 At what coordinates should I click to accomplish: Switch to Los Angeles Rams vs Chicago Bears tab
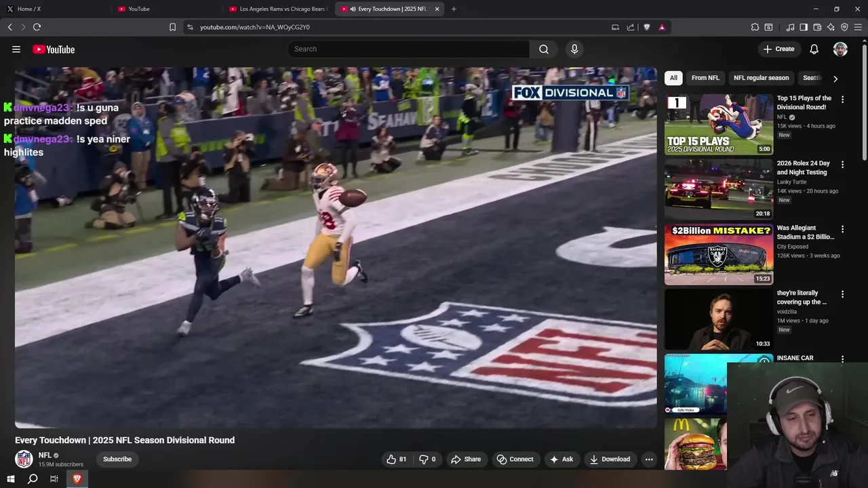279,9
